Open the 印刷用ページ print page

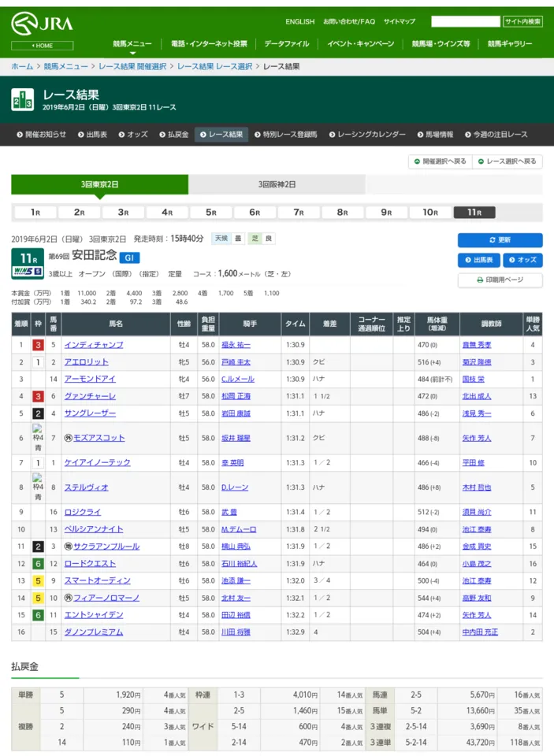pyautogui.click(x=500, y=280)
